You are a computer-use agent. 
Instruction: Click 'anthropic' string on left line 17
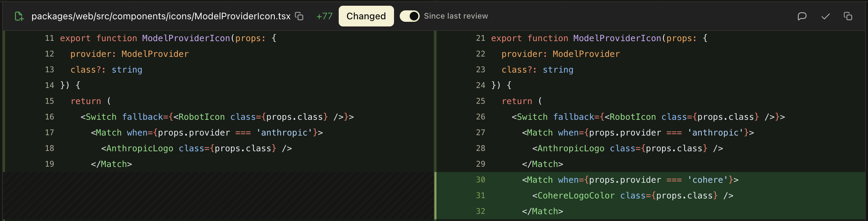[x=284, y=133]
